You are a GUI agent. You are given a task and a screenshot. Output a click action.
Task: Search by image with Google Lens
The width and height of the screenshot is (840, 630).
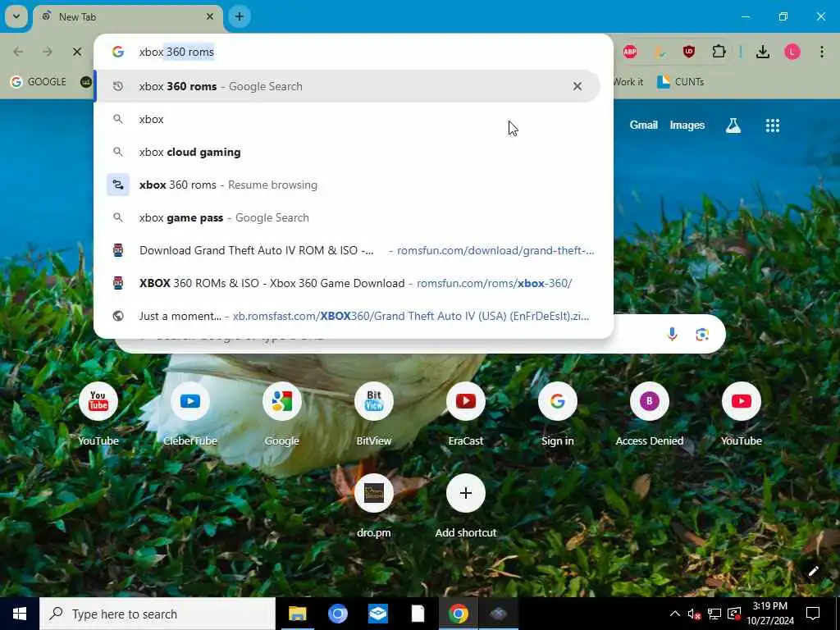click(x=702, y=335)
